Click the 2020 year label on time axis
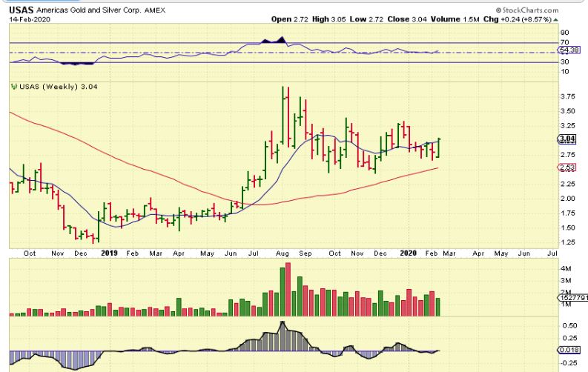Image resolution: width=588 pixels, height=372 pixels. [409, 253]
